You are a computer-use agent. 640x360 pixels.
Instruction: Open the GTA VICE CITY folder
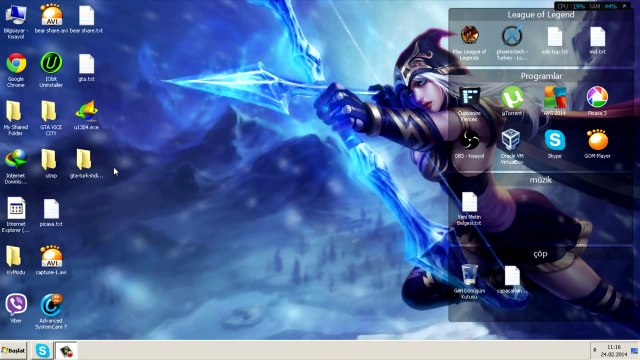pyautogui.click(x=51, y=118)
